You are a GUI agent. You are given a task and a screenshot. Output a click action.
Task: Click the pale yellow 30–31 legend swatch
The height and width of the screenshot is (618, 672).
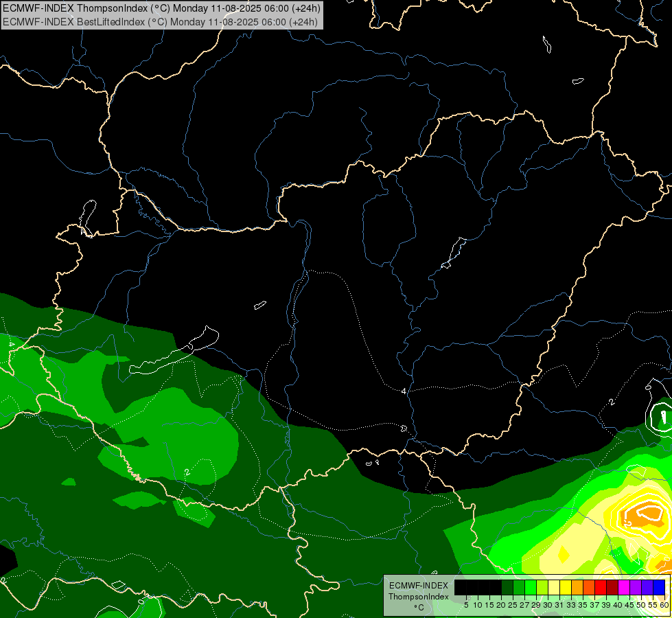554,587
